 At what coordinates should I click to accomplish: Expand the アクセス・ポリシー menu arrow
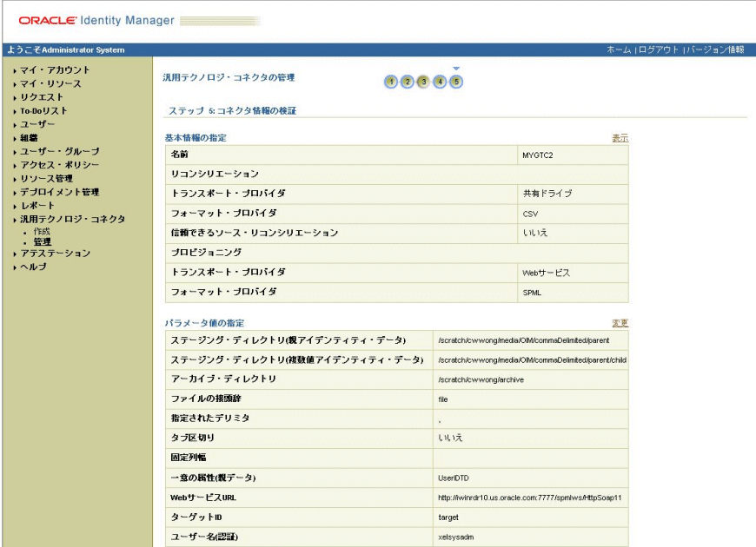click(15, 165)
